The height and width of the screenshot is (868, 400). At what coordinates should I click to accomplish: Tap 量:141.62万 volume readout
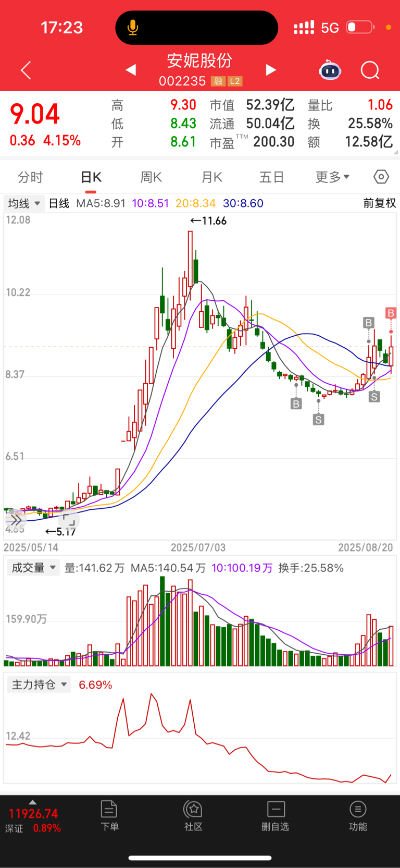95,568
